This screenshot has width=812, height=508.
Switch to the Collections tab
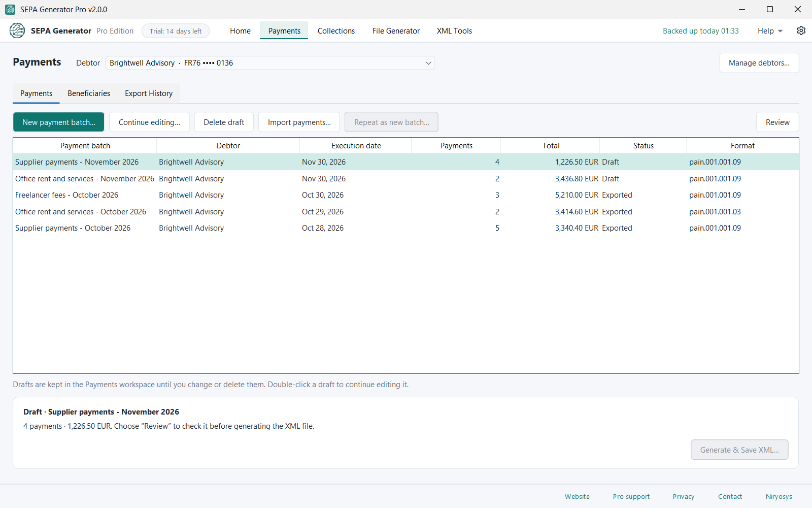[x=336, y=31]
